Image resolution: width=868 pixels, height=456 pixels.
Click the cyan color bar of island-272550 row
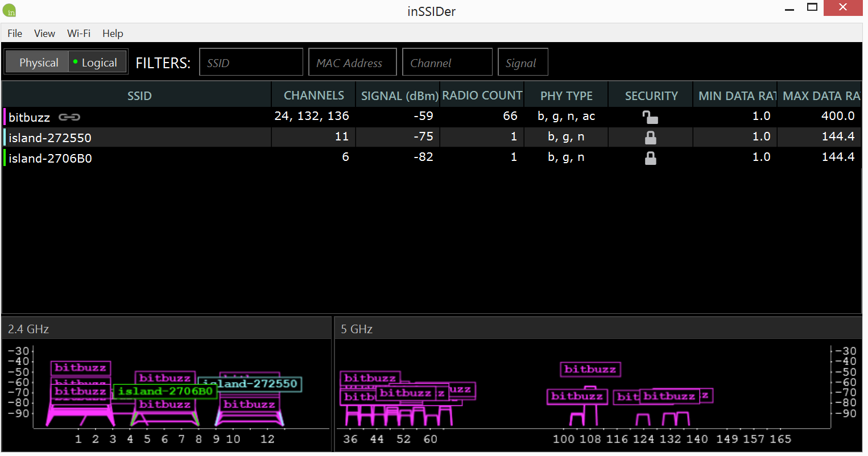coord(5,137)
